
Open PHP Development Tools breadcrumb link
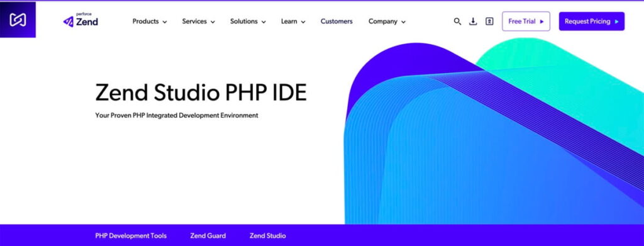click(131, 236)
